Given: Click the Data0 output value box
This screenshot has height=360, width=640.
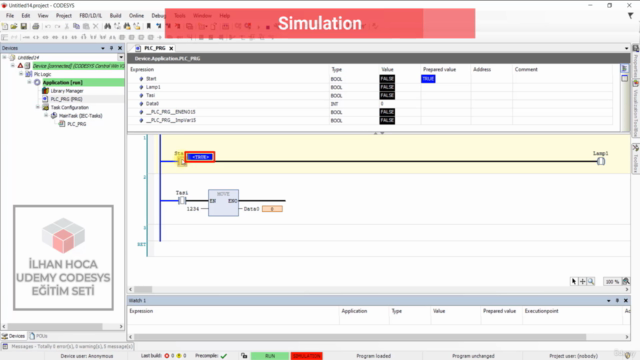Looking at the screenshot, I should 272,209.
